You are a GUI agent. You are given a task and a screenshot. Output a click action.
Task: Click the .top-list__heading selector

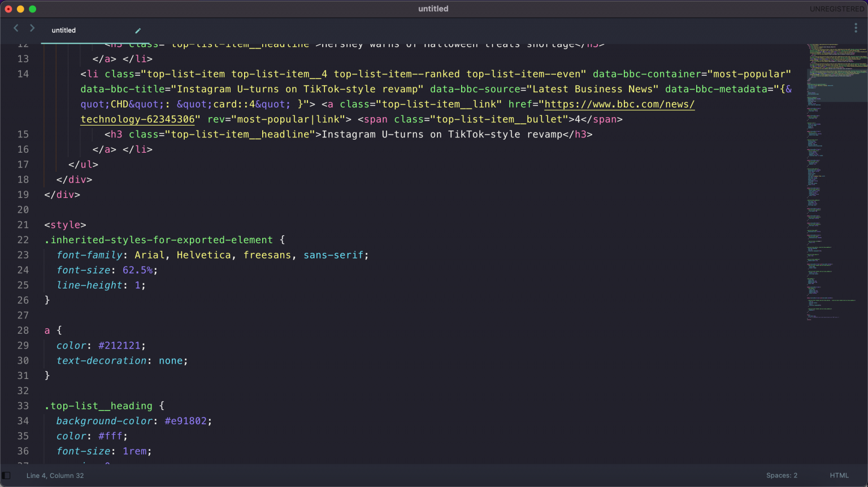point(98,406)
